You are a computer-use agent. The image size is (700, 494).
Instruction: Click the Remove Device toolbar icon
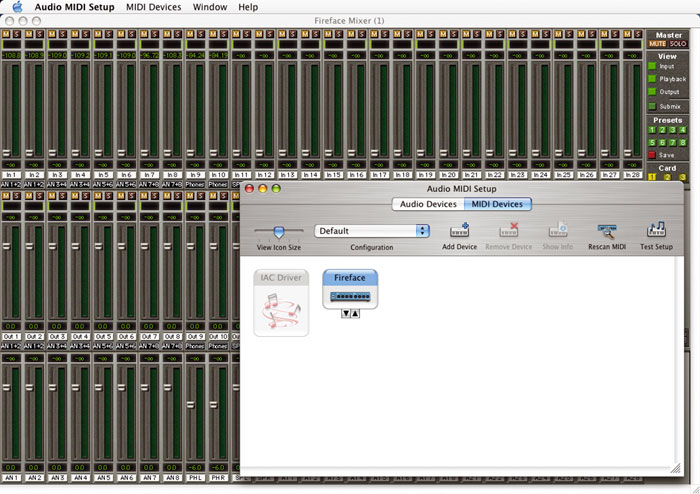[508, 231]
